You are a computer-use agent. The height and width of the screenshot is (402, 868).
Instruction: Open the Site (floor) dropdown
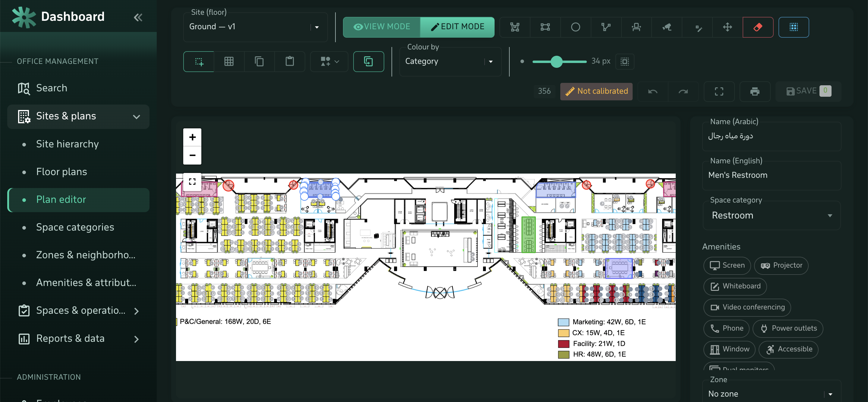[255, 27]
